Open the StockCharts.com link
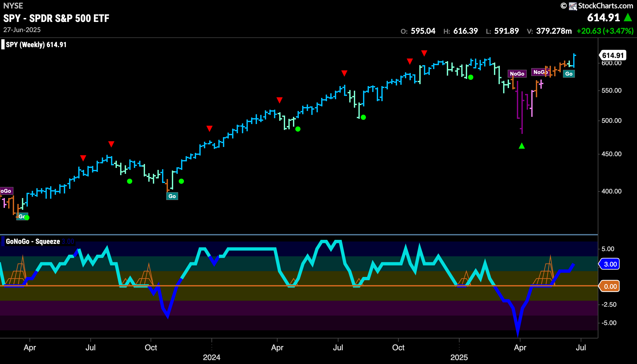 pyautogui.click(x=606, y=6)
